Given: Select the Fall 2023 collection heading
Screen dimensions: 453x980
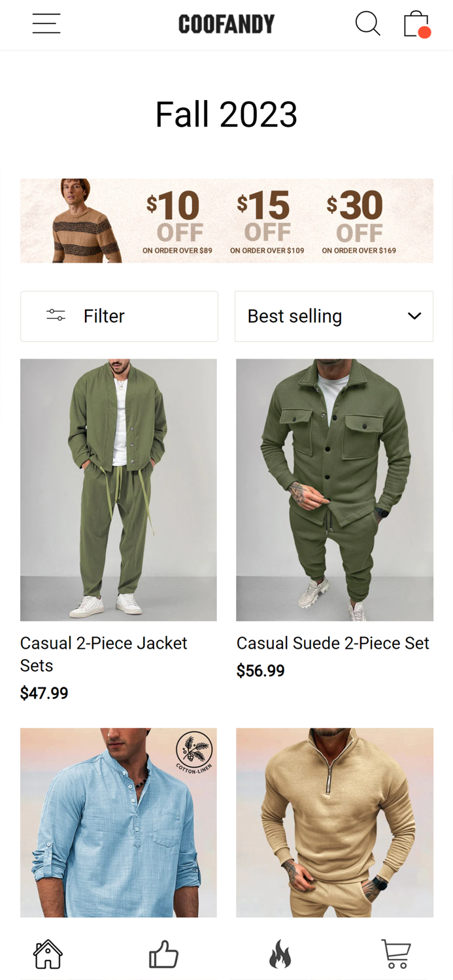Looking at the screenshot, I should pos(226,114).
